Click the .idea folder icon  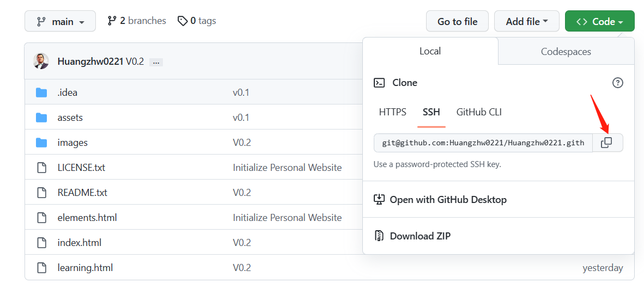[x=41, y=93]
